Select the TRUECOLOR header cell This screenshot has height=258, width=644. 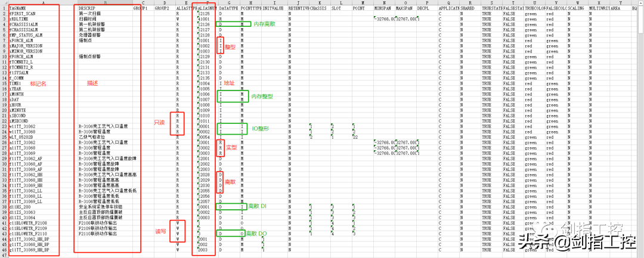point(534,8)
